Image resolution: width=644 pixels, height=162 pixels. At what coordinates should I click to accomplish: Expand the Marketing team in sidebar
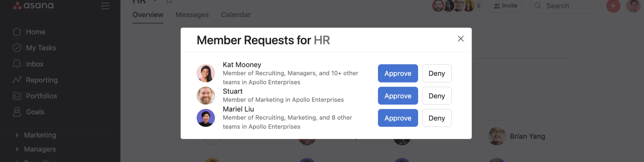[17, 135]
